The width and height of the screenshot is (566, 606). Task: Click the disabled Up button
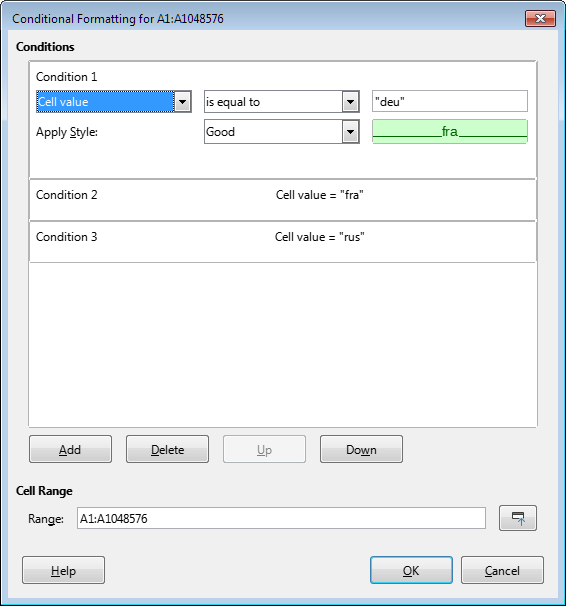[264, 449]
